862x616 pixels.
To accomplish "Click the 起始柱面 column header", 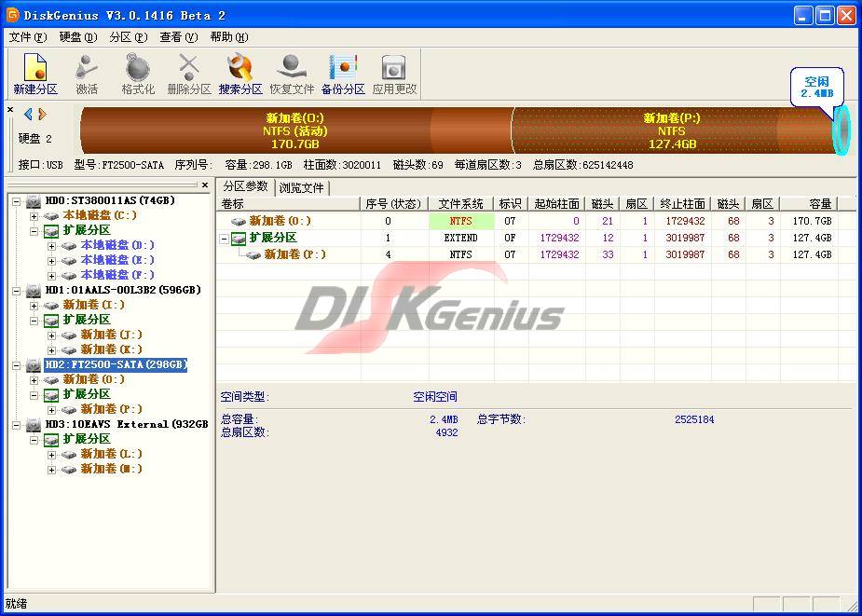I will (x=557, y=204).
